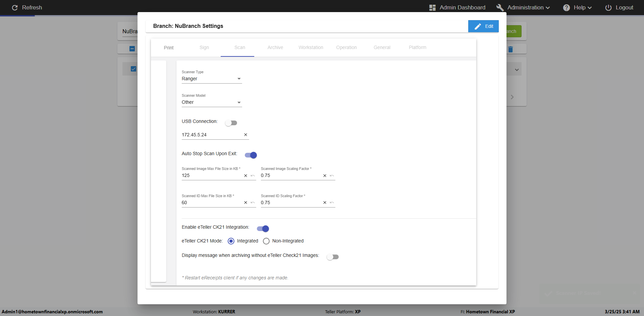Select the Non-Integrated CK21 mode
644x316 pixels.
pyautogui.click(x=266, y=241)
